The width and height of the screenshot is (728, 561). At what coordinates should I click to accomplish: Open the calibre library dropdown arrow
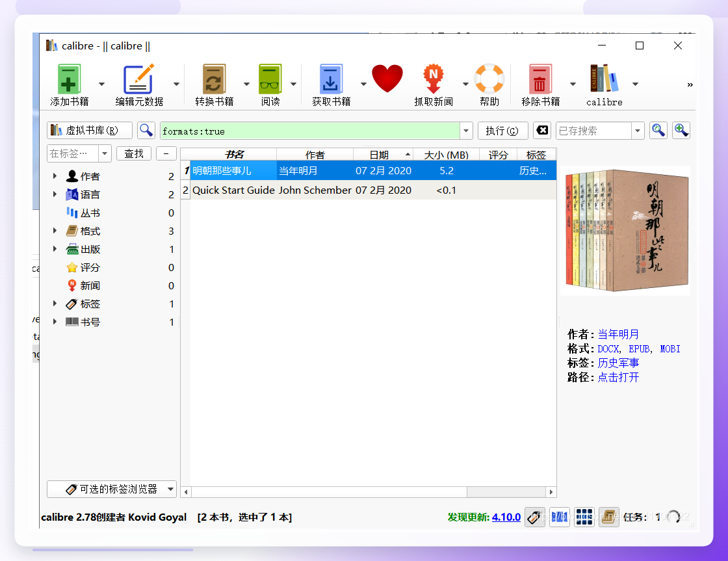[635, 84]
